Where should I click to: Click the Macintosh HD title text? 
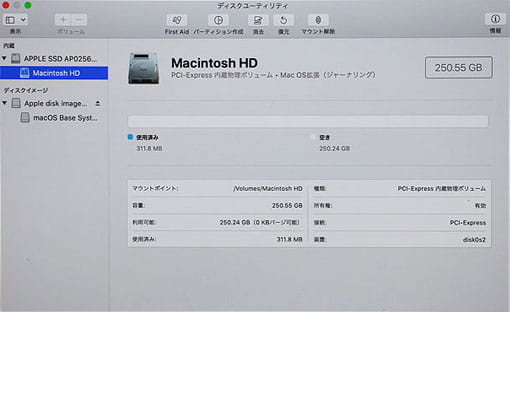coord(214,63)
